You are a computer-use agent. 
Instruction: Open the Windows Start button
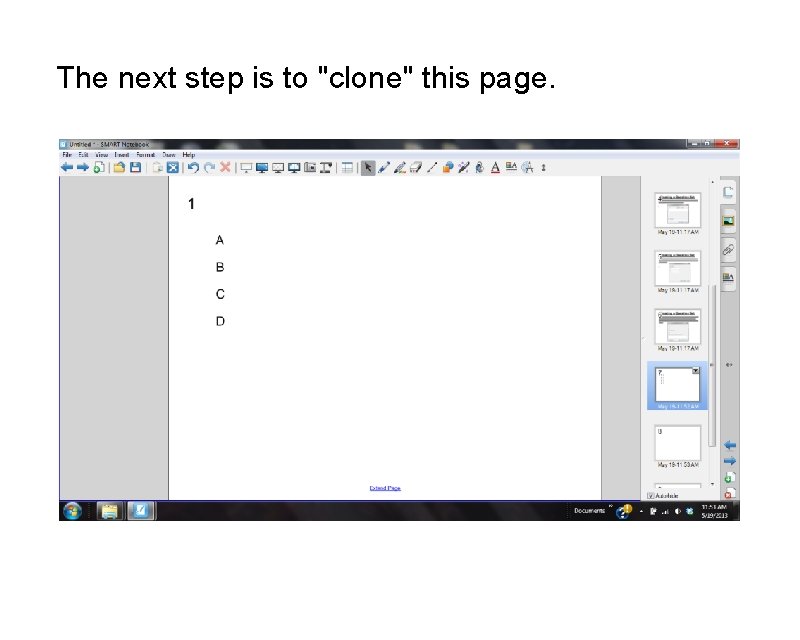tap(70, 511)
